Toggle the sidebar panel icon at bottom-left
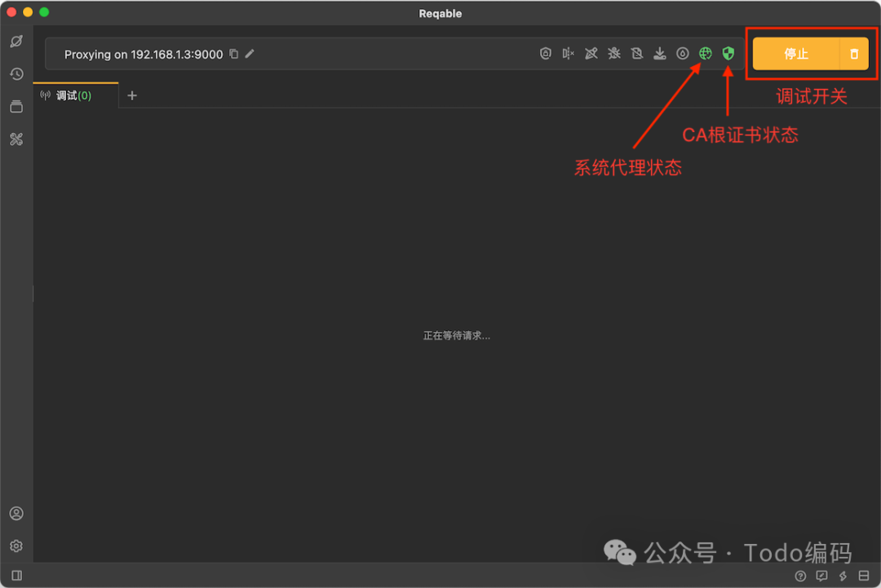 (17, 576)
